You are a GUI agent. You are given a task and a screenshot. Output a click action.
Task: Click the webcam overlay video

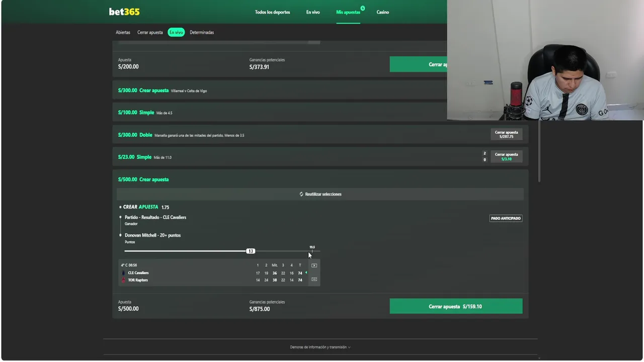[545, 60]
